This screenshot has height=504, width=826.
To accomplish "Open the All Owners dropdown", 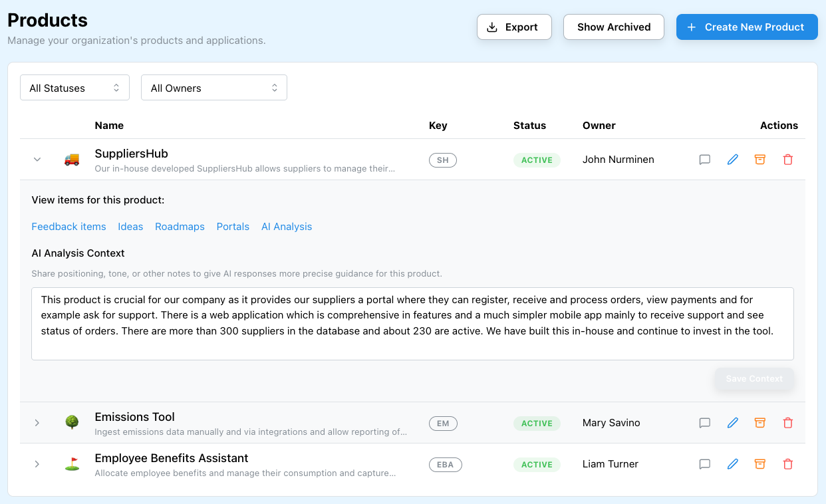I will [x=213, y=88].
